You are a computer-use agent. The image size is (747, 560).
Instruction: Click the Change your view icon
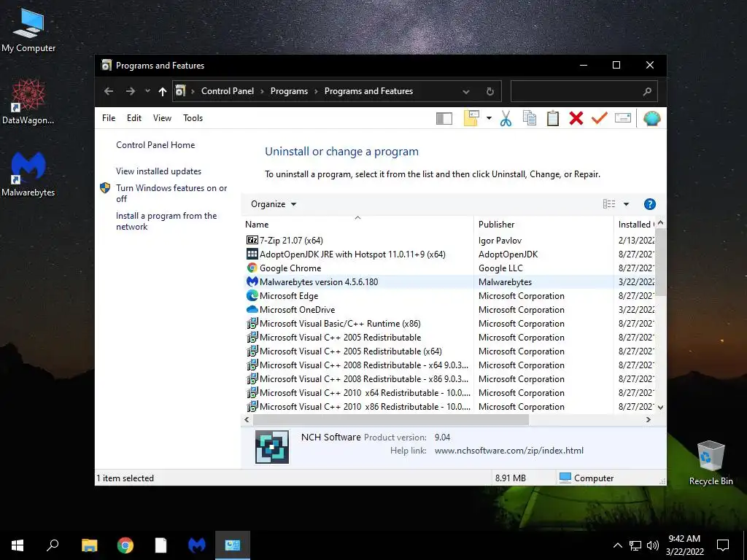(x=609, y=204)
